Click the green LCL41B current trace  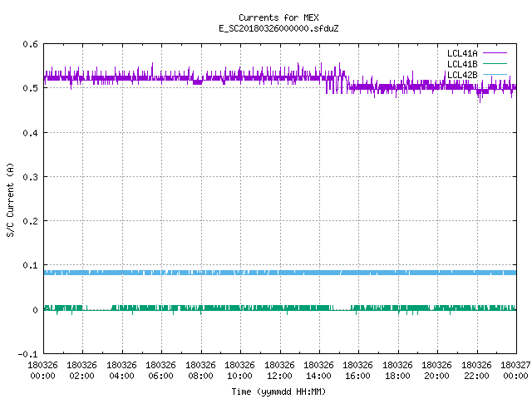tap(280, 308)
